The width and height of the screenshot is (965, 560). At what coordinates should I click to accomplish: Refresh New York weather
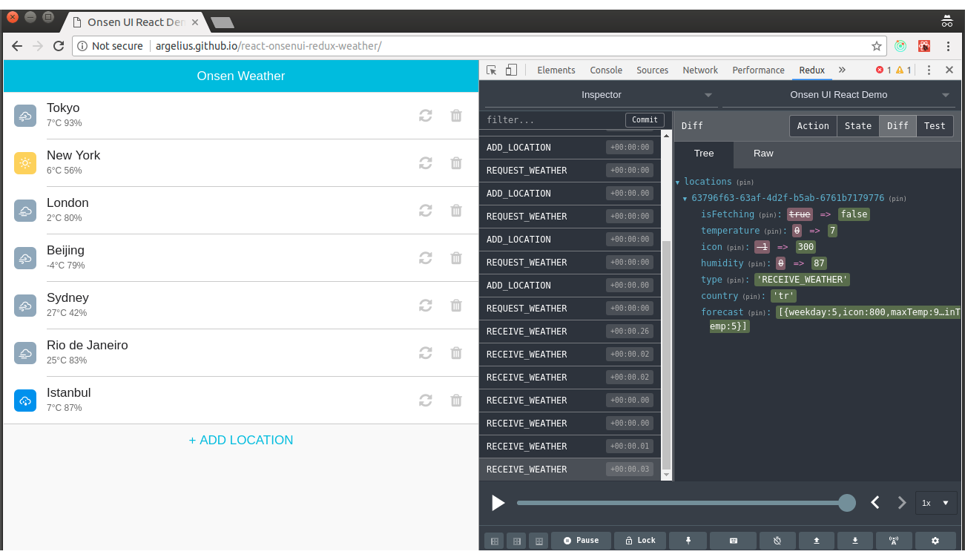coord(426,163)
